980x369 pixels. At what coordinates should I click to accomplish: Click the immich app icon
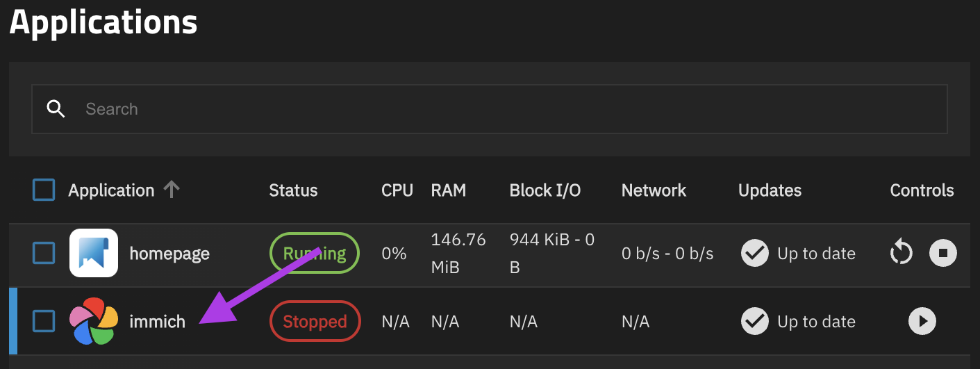click(x=94, y=321)
